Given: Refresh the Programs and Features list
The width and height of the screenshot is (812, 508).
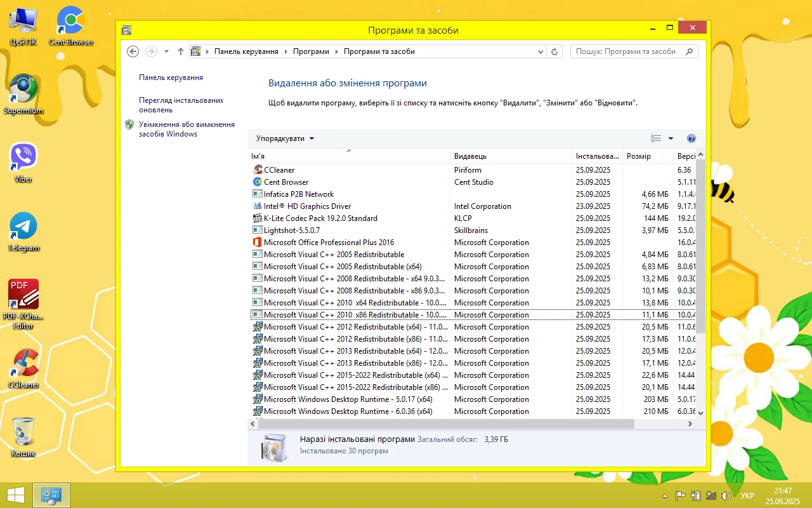Looking at the screenshot, I should (555, 51).
